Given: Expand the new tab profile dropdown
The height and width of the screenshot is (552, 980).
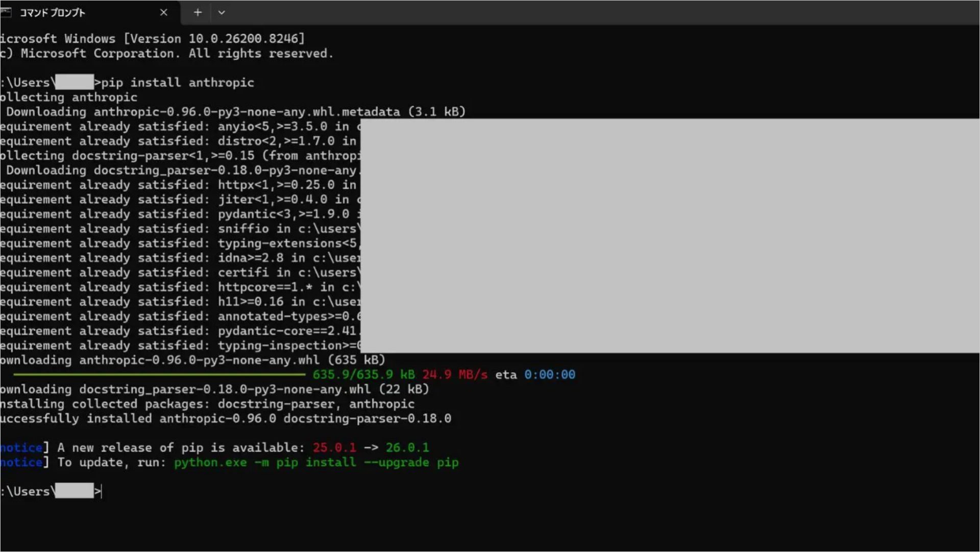Looking at the screenshot, I should (x=222, y=12).
